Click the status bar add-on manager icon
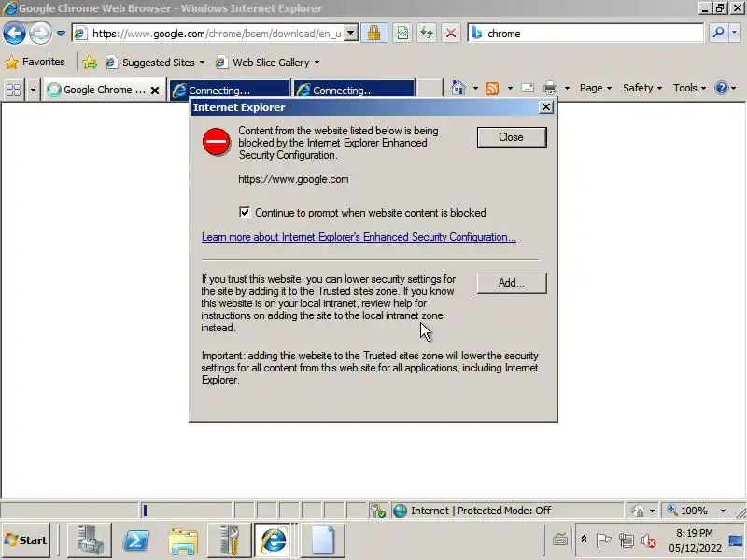The image size is (747, 560). (x=378, y=511)
